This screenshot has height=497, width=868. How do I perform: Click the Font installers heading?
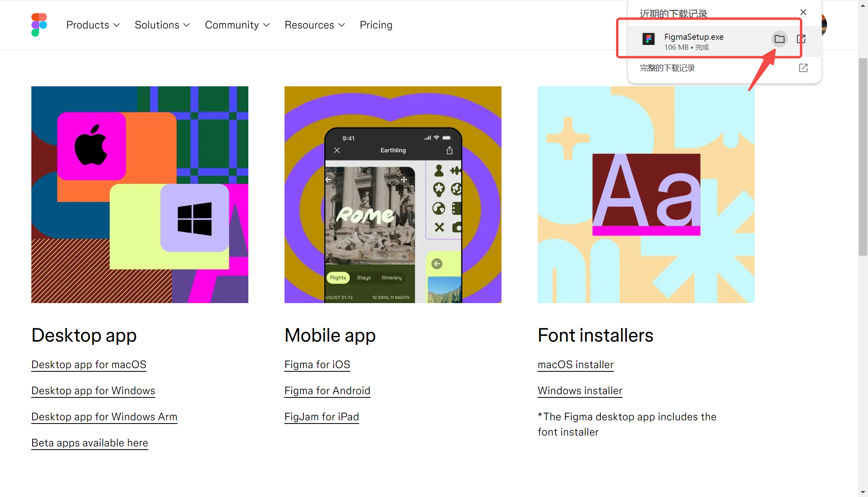pyautogui.click(x=596, y=335)
